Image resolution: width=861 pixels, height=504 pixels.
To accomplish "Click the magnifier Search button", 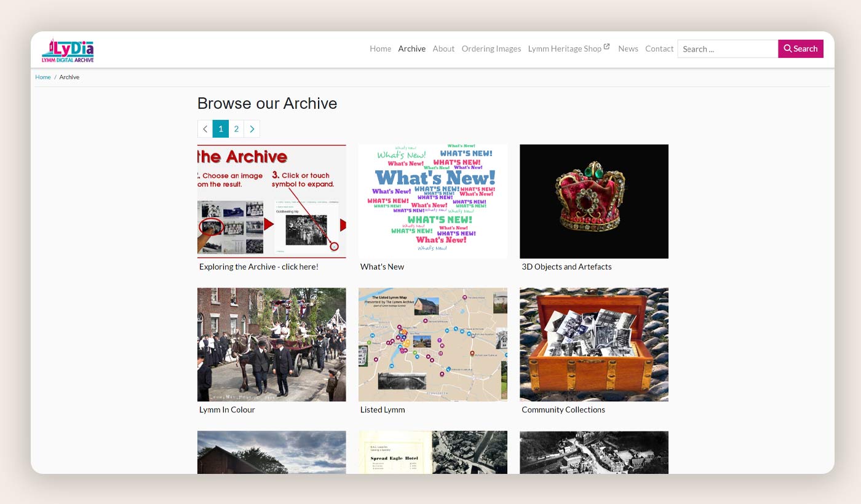I will tap(800, 49).
